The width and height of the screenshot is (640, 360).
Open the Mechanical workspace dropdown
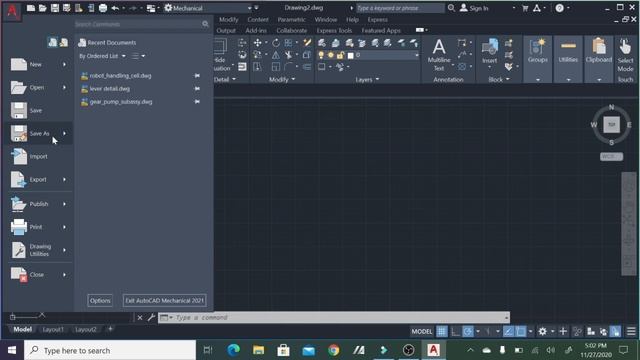click(249, 8)
